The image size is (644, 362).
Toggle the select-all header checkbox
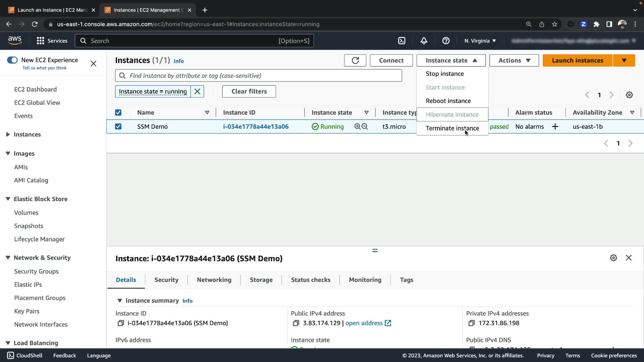tap(118, 113)
